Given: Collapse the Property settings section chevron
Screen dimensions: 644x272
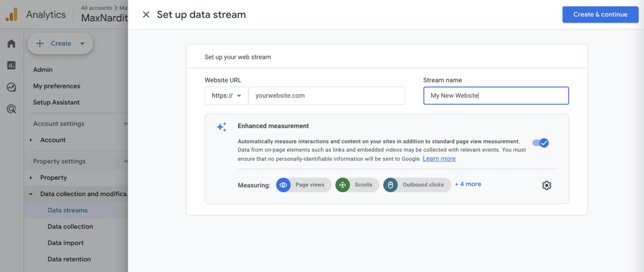Looking at the screenshot, I should point(126,161).
